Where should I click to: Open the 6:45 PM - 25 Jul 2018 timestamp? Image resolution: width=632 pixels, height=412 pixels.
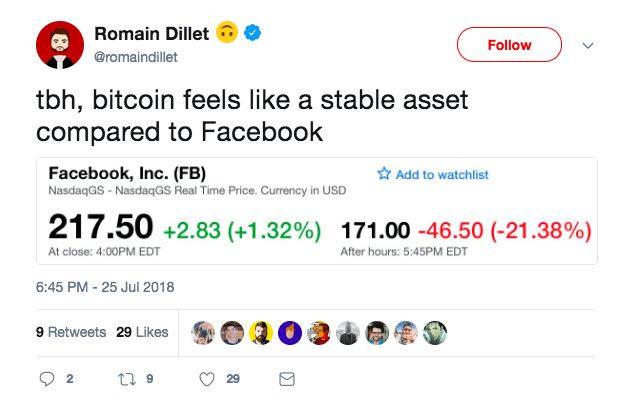pos(105,287)
